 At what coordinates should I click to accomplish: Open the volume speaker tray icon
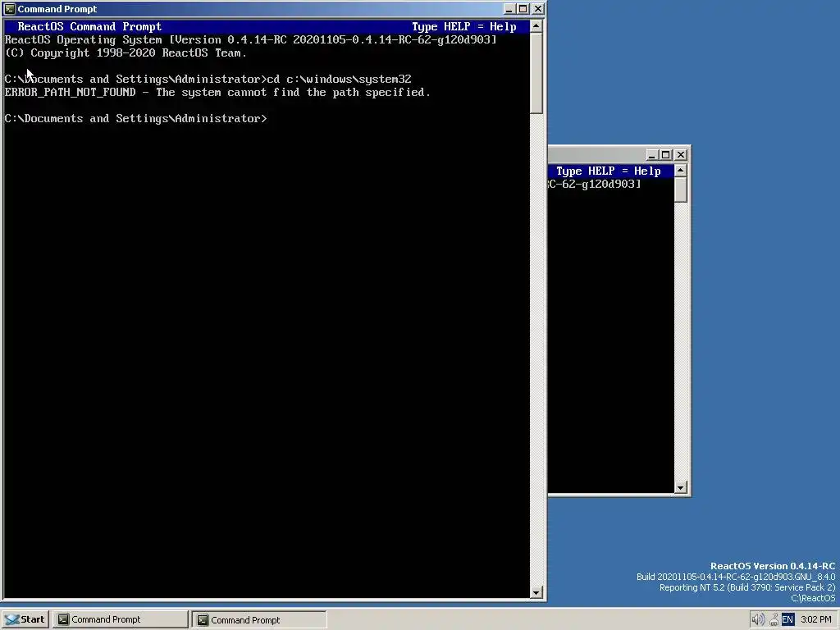point(757,619)
